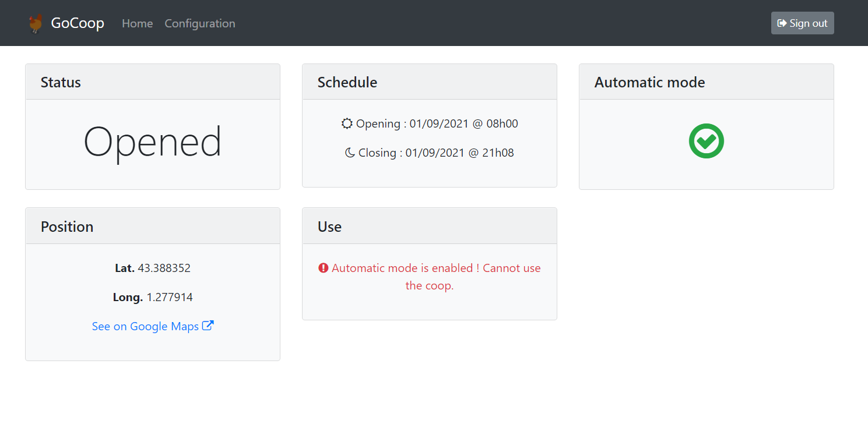Click the red warning exclamation icon
The image size is (868, 424).
click(324, 268)
